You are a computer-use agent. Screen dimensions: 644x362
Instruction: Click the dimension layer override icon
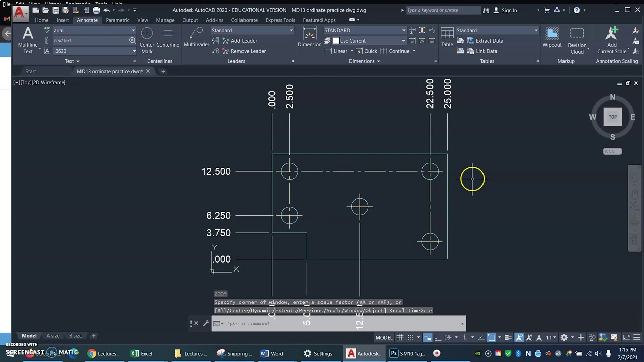pyautogui.click(x=327, y=41)
